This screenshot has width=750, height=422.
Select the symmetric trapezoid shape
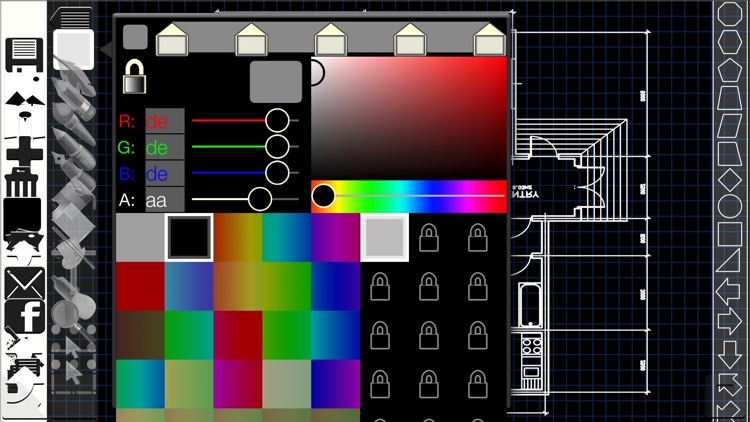(729, 98)
